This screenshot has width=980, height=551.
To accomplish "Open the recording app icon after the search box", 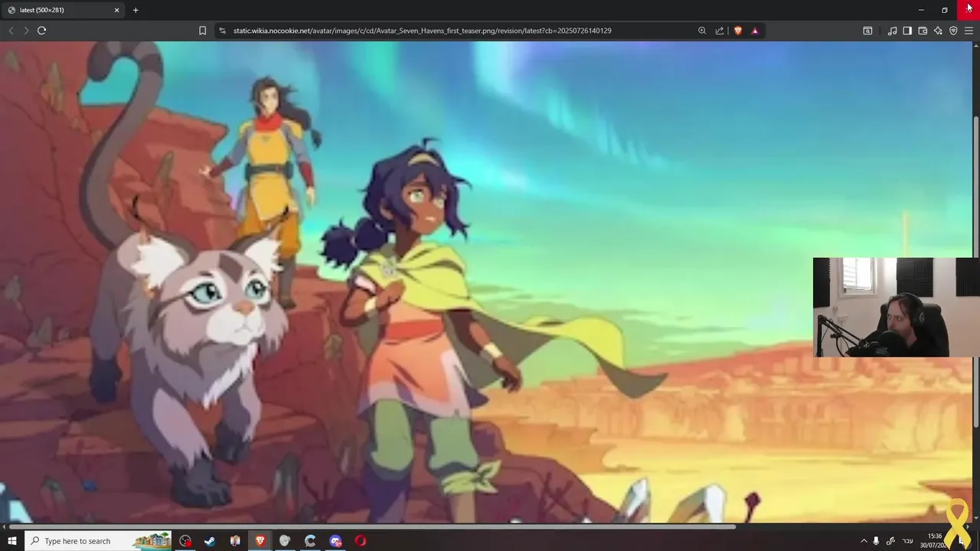I will [x=185, y=541].
